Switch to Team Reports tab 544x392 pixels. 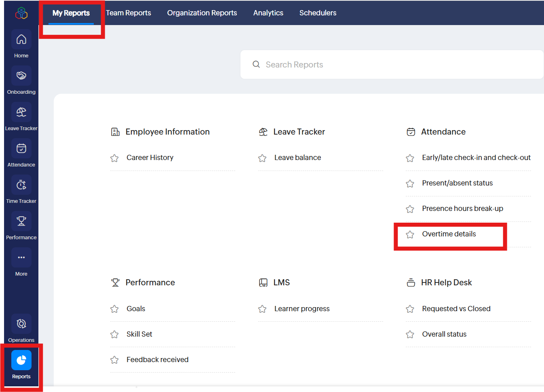coord(129,13)
